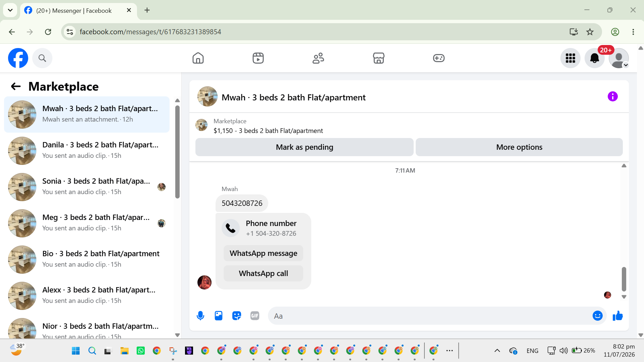Open Windows taskbar search

click(92, 351)
